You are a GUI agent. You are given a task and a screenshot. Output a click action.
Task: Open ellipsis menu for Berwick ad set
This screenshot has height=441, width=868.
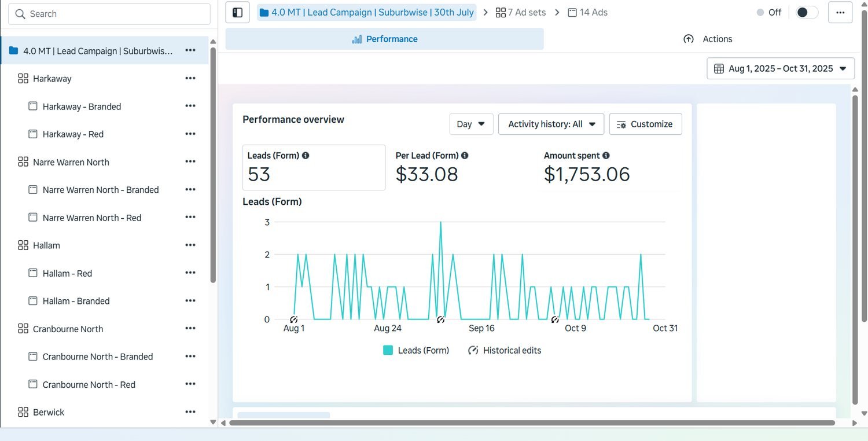190,411
